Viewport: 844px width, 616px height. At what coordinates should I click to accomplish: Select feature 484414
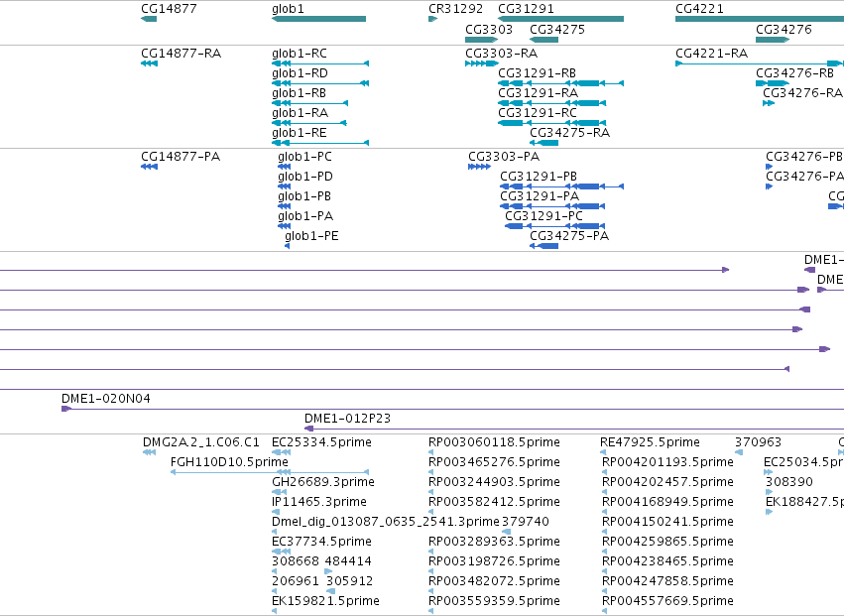point(348,561)
